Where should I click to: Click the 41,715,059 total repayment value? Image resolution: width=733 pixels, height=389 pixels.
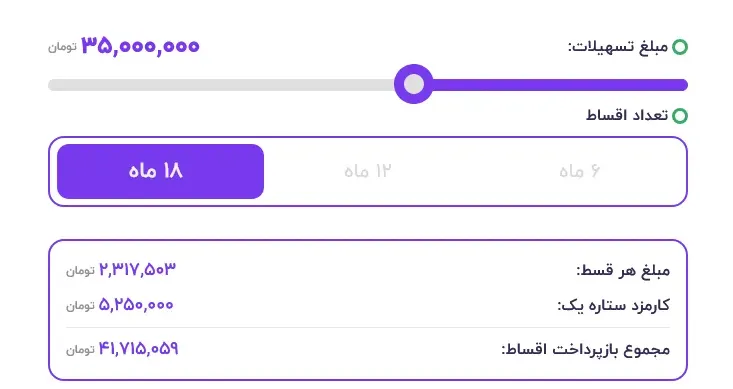click(138, 348)
